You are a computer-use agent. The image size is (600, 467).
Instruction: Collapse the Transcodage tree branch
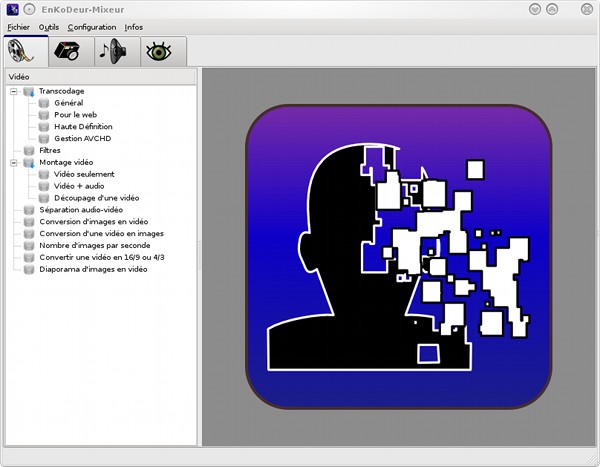click(x=14, y=91)
